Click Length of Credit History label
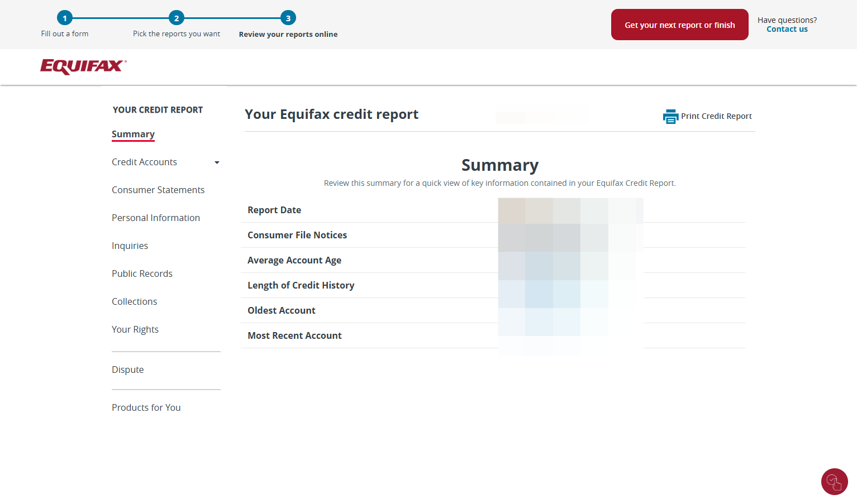This screenshot has width=857, height=504. (301, 285)
